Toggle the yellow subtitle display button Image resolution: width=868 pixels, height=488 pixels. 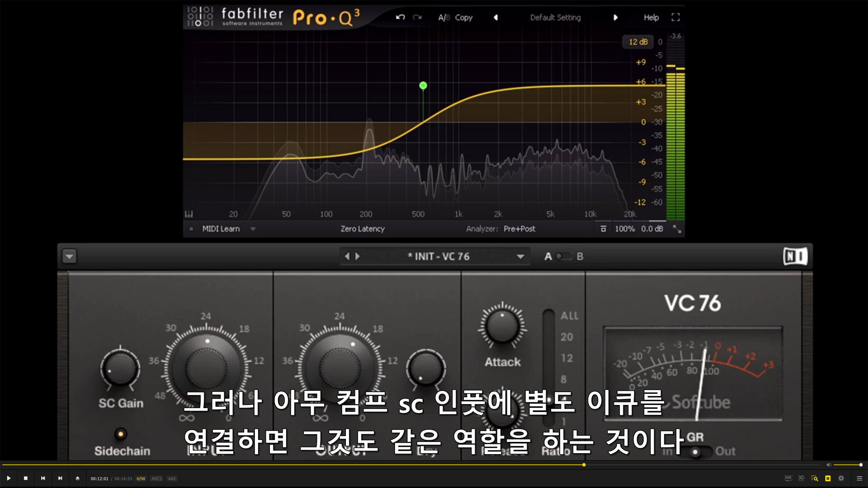point(828,478)
